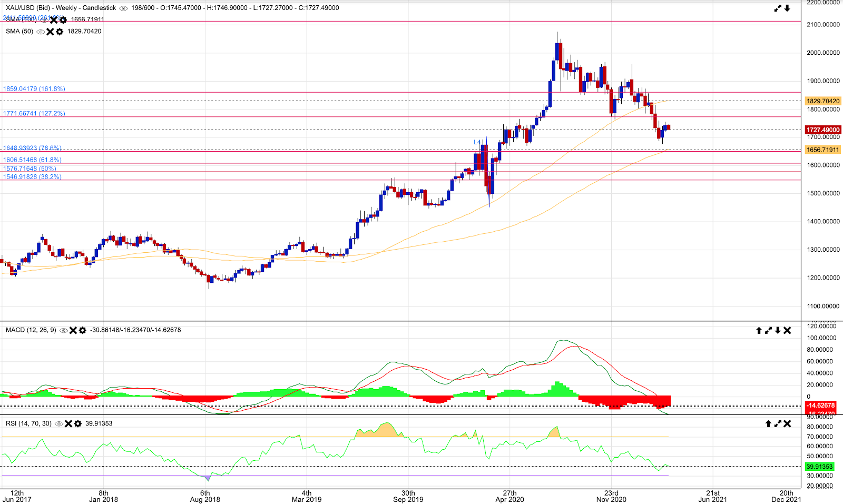Click the 1100.00000 price axis label
Image resolution: width=843 pixels, height=504 pixels.
(823, 306)
